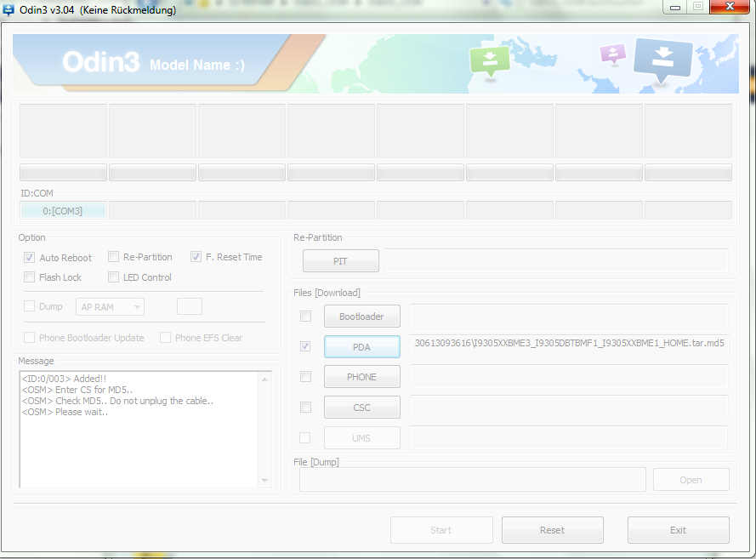Click the Reset button
The width and height of the screenshot is (756, 559).
[553, 530]
